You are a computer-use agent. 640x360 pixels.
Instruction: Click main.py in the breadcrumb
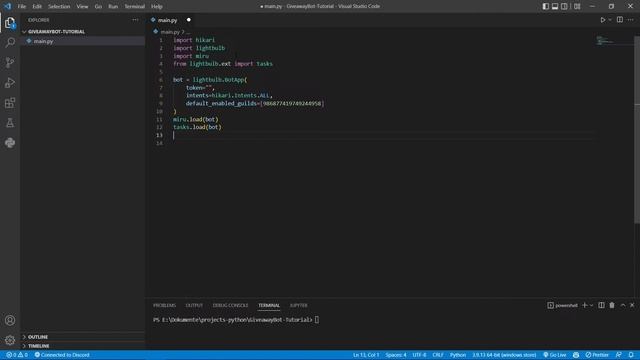(170, 32)
